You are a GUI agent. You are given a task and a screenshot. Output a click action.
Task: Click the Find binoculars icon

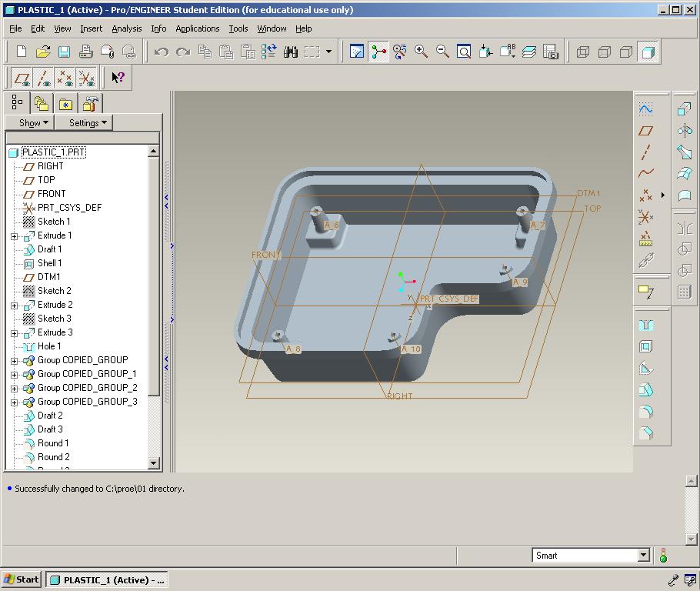[290, 52]
